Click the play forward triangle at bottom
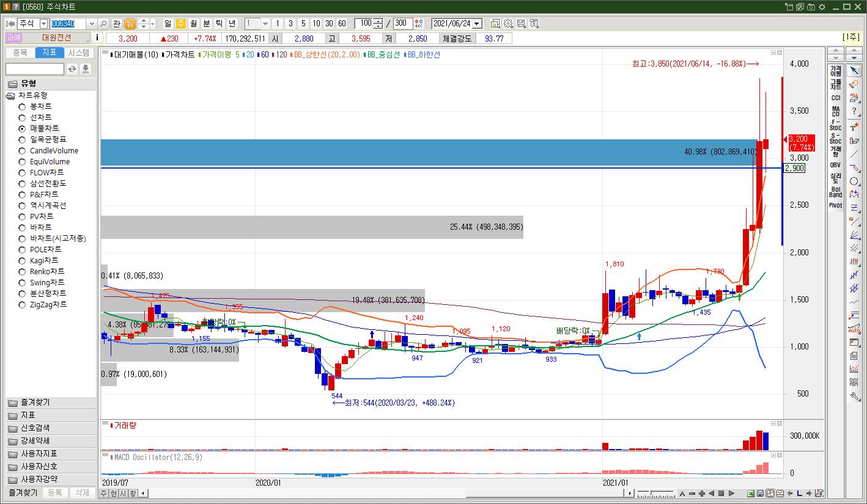Viewport: 867px width, 504px height. [x=731, y=493]
